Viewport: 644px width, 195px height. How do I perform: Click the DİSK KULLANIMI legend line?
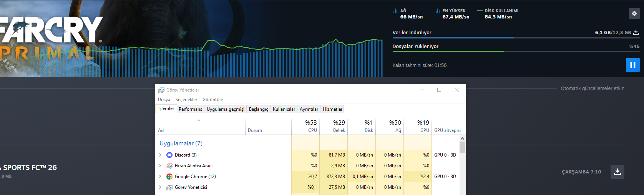pos(480,11)
